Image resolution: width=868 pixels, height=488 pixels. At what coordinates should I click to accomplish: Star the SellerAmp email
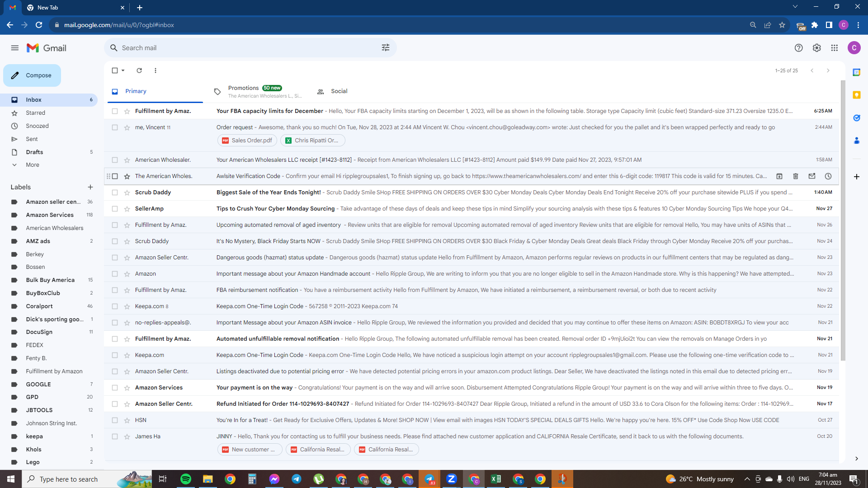click(127, 209)
